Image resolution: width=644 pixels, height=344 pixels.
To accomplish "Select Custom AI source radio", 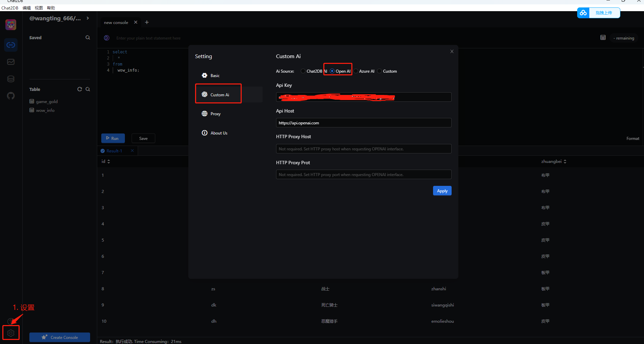I will pos(379,71).
